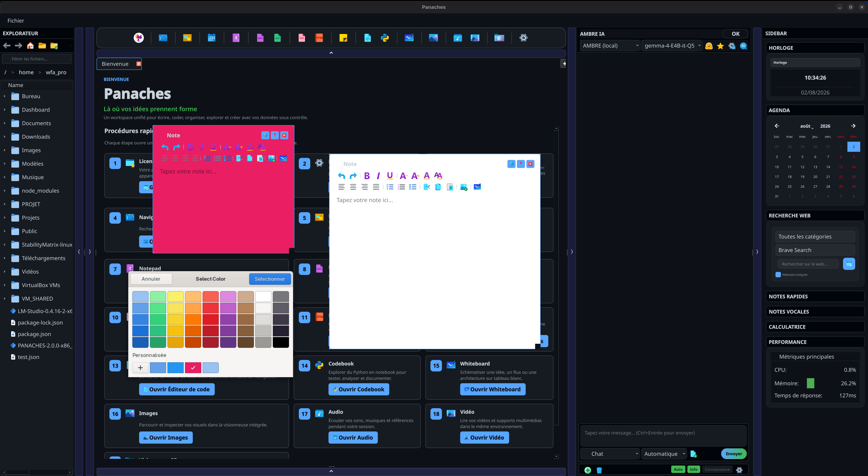Image resolution: width=868 pixels, height=476 pixels.
Task: Open the settings gear in the top toolbar
Action: [523, 38]
